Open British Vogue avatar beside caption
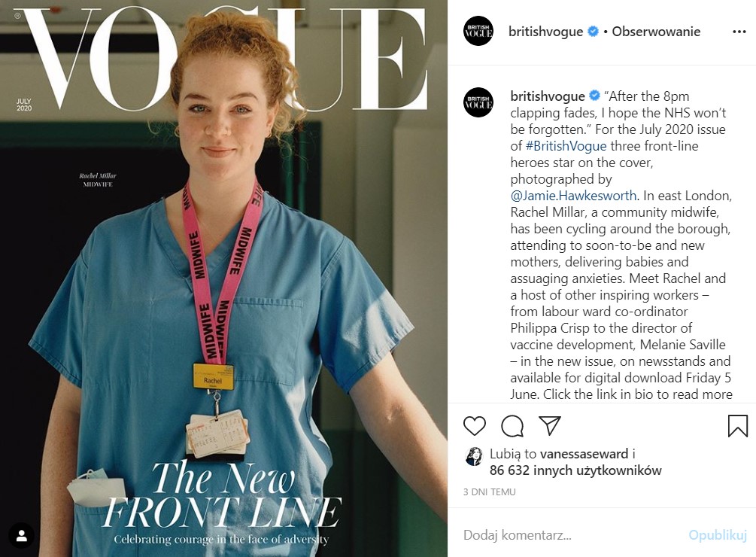 (478, 102)
